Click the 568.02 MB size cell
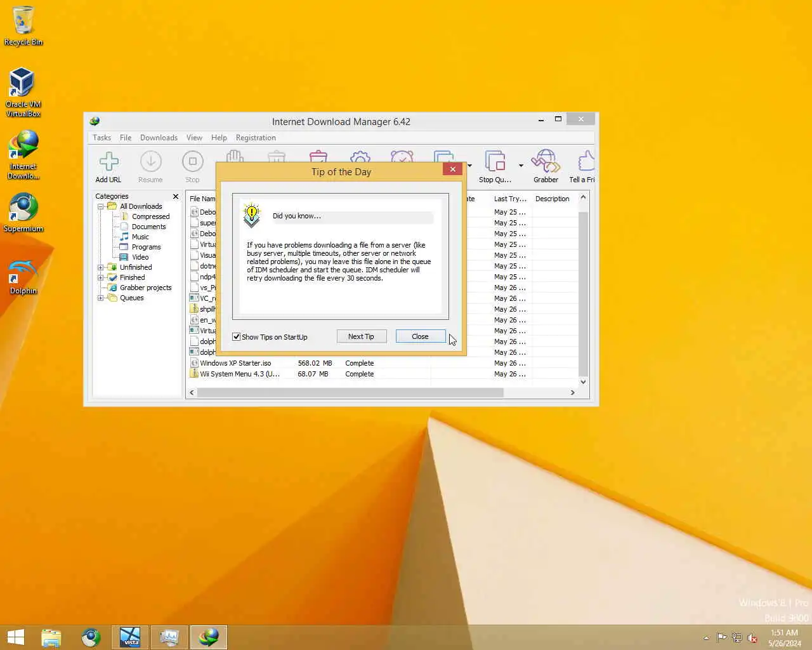 point(315,363)
